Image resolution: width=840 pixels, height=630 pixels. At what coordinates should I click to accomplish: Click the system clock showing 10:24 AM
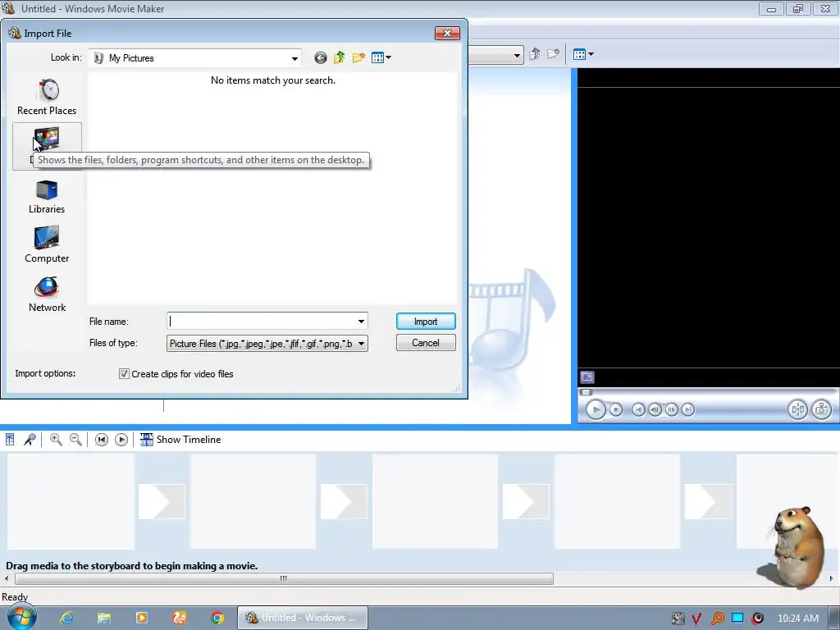[797, 619]
